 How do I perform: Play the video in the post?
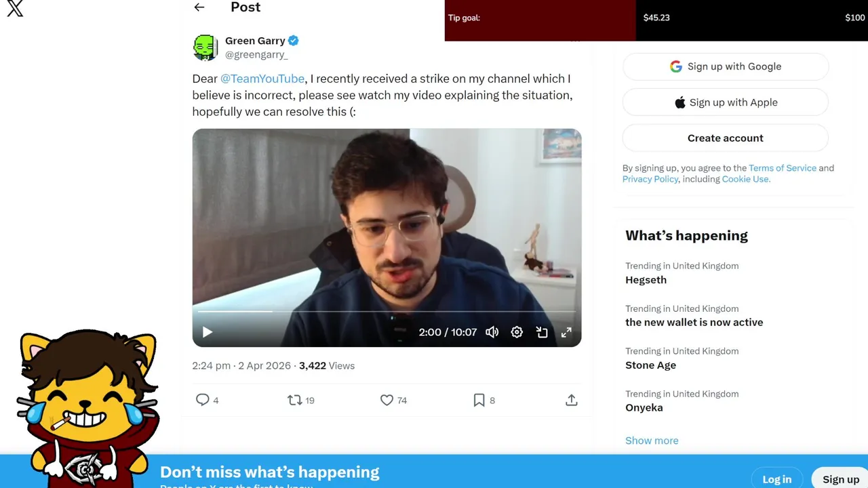(x=208, y=332)
